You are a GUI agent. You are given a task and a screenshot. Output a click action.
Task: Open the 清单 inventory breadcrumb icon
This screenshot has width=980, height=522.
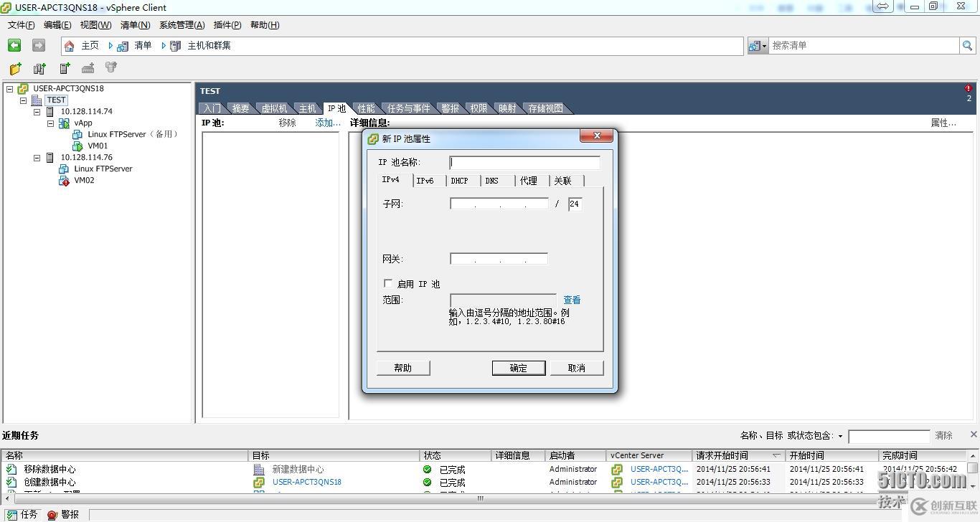(123, 46)
